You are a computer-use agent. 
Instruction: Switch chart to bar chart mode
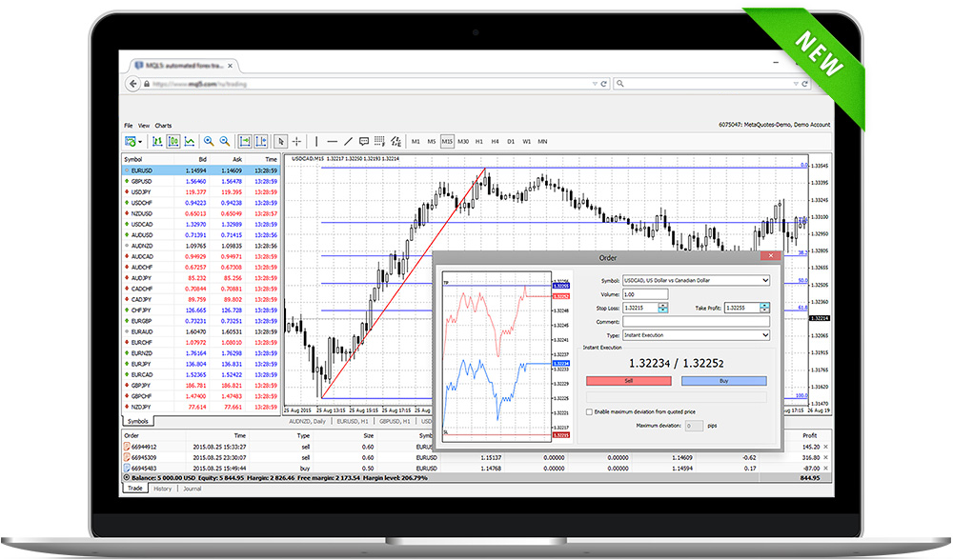157,142
